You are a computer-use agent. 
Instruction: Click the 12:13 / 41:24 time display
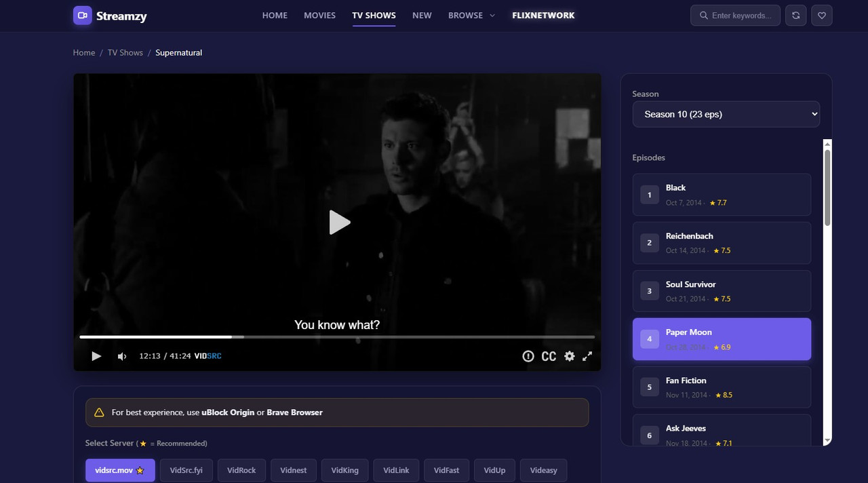click(165, 356)
